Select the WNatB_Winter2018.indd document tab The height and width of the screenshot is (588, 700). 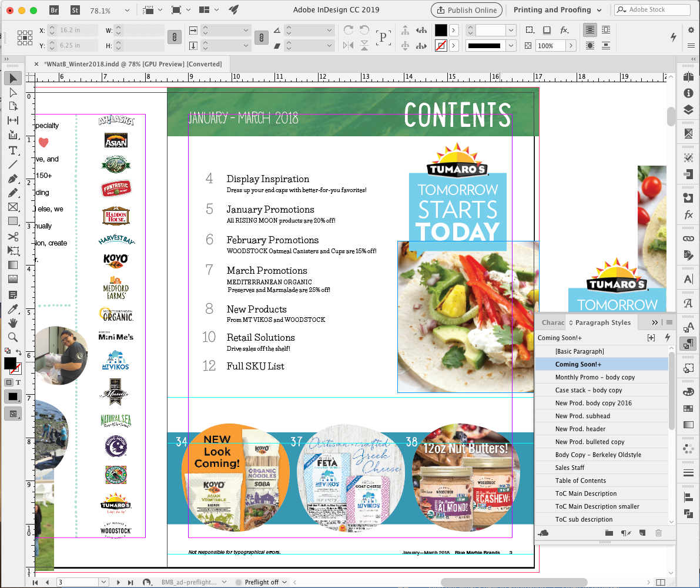(133, 64)
